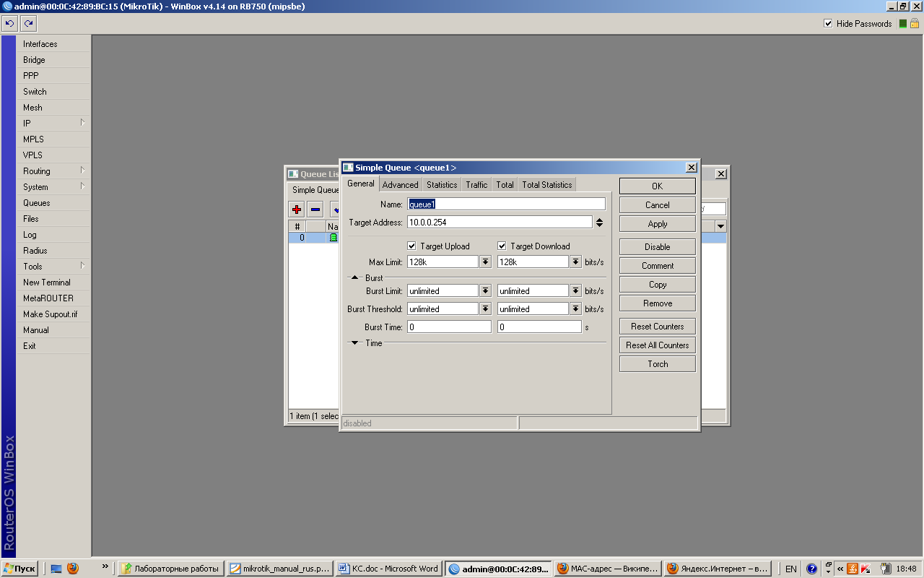The height and width of the screenshot is (578, 924).
Task: Click the redo arrow icon in WinBox toolbar
Action: coord(28,24)
